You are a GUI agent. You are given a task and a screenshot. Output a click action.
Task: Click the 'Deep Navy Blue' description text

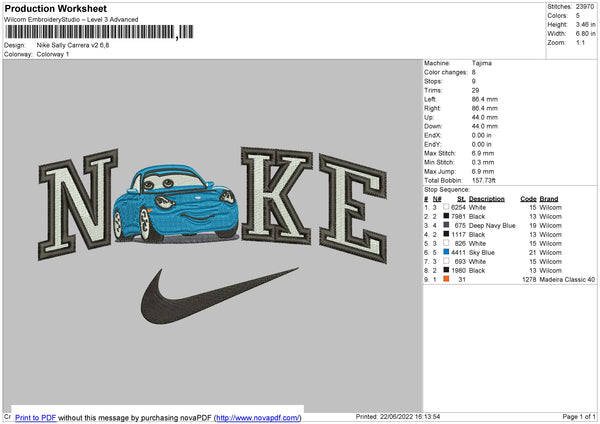[492, 225]
